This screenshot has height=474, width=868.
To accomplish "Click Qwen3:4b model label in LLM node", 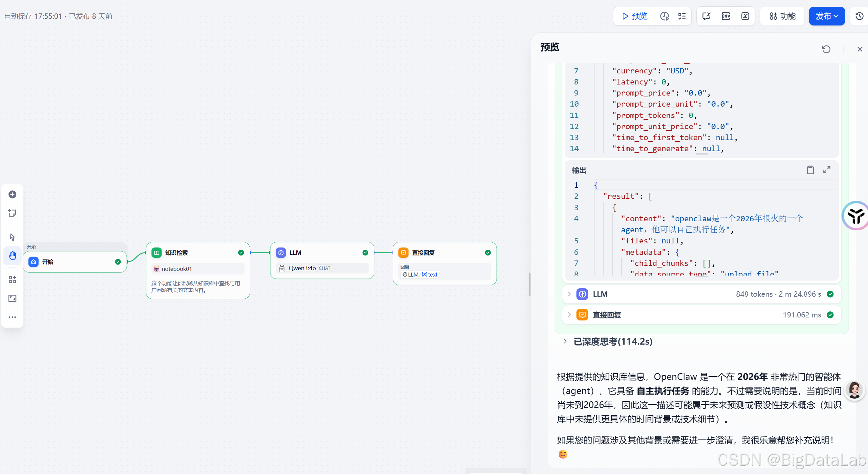I will click(302, 268).
